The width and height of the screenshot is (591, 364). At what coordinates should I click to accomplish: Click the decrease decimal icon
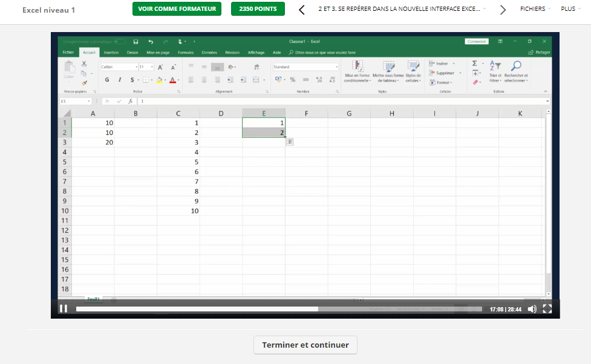click(x=332, y=79)
